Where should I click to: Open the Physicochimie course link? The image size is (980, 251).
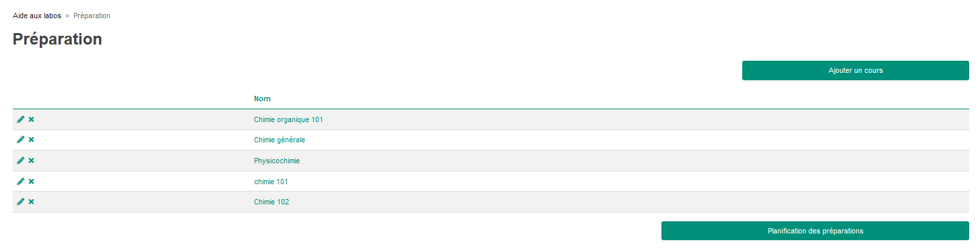[277, 161]
